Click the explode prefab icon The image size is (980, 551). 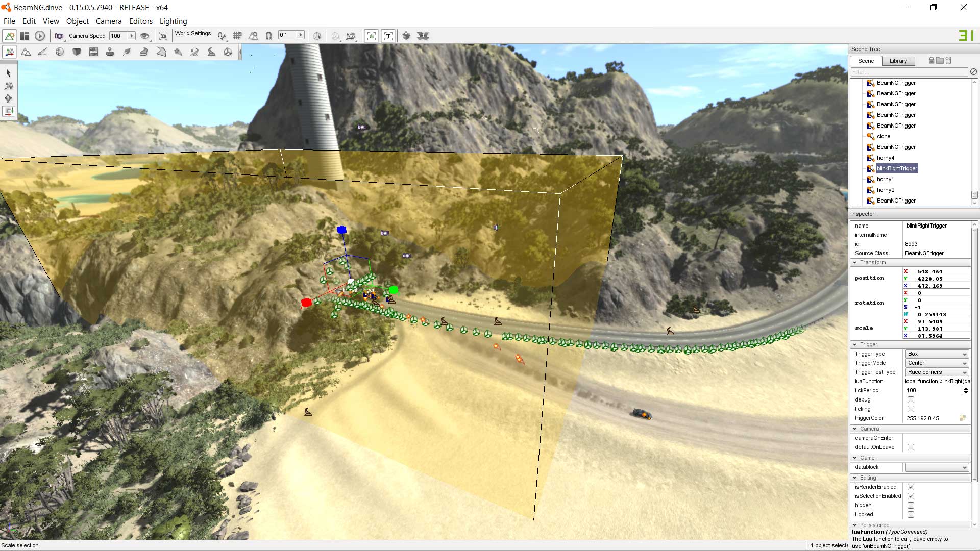coord(423,36)
